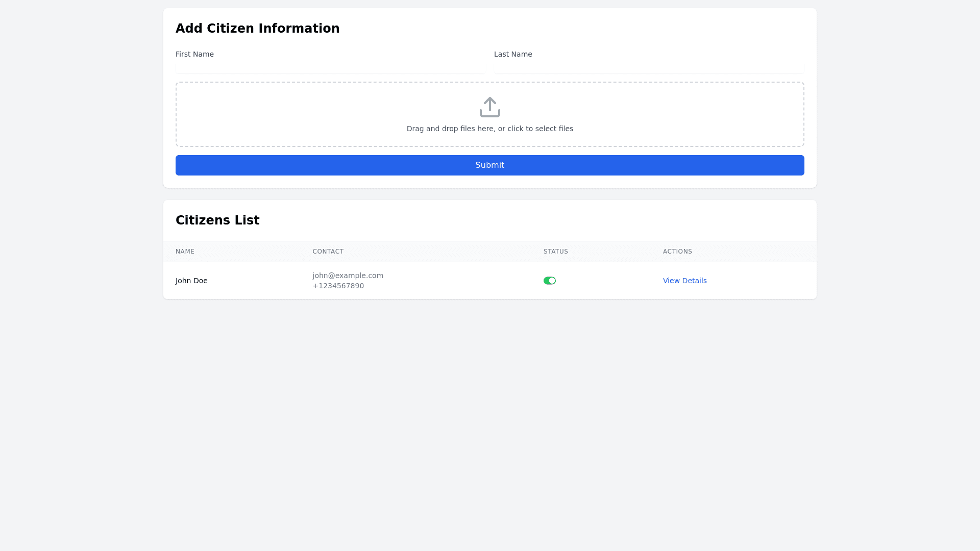Click the Add Citizen Information heading
980x551 pixels.
click(x=257, y=29)
